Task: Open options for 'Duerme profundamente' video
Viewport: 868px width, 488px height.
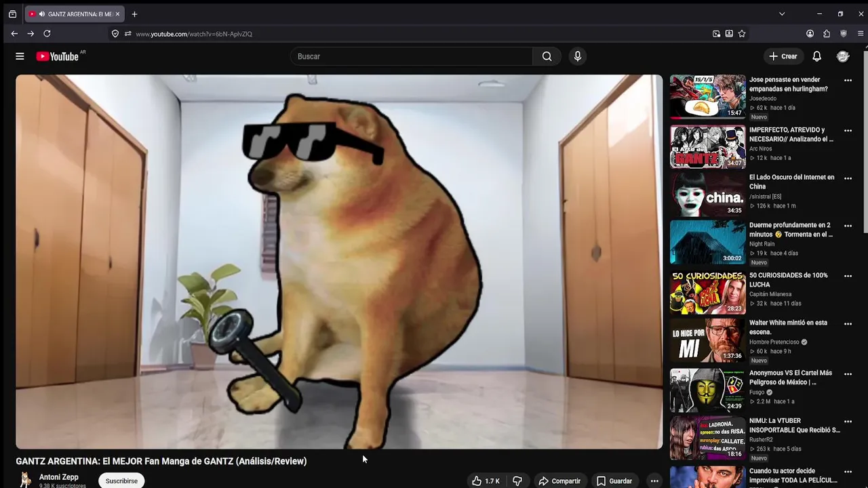Action: pyautogui.click(x=848, y=226)
